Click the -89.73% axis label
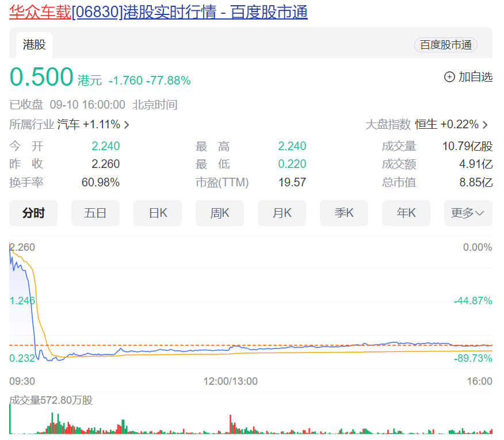Screen dimensions: 504x440 coord(473,358)
